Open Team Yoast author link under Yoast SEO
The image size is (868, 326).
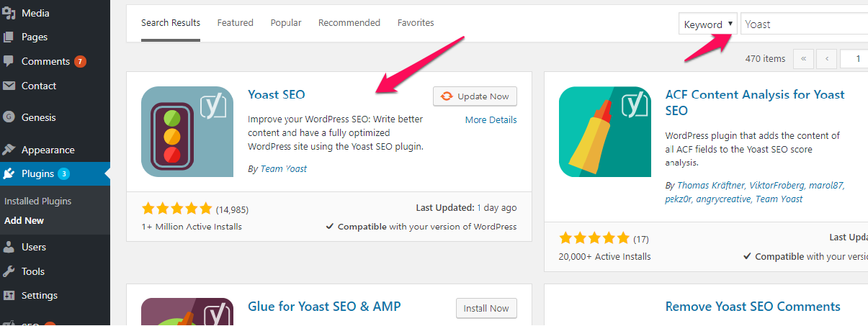[x=284, y=168]
